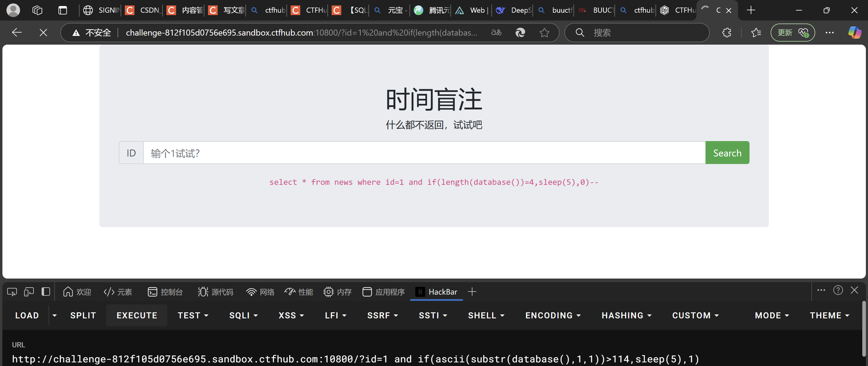
Task: Open DevTools help question mark icon
Action: (838, 290)
